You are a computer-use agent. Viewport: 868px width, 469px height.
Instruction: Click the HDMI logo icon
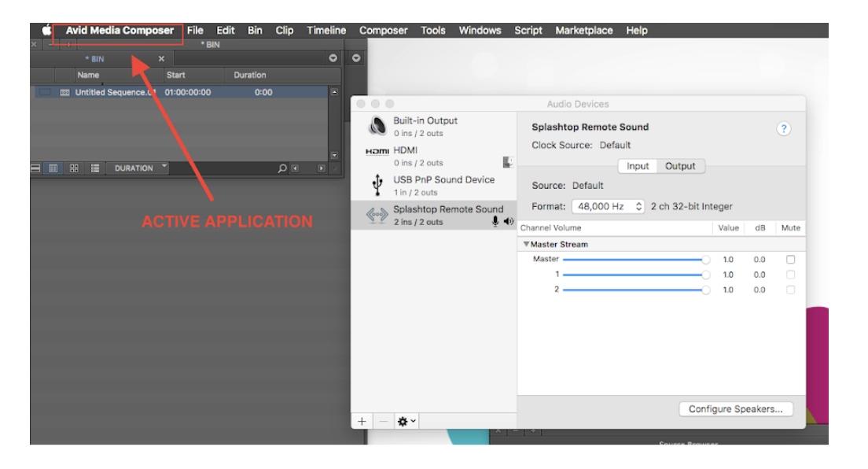pos(377,151)
